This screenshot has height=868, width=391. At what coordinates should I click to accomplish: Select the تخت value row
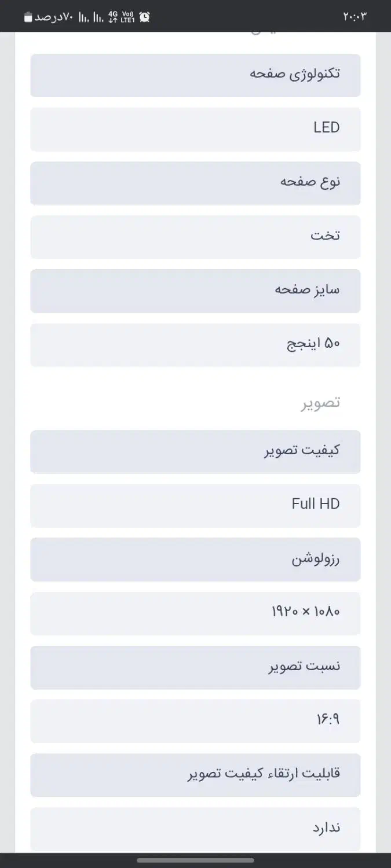pyautogui.click(x=195, y=237)
